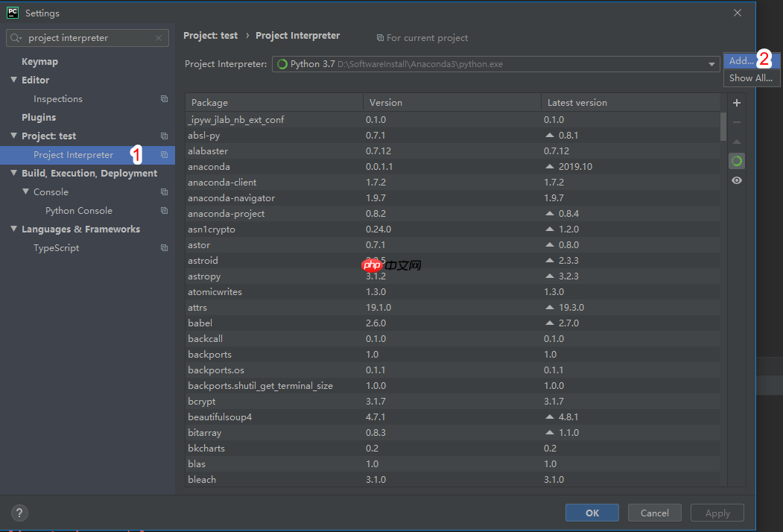Image resolution: width=783 pixels, height=532 pixels.
Task: Select the Keymap settings item
Action: 39,62
